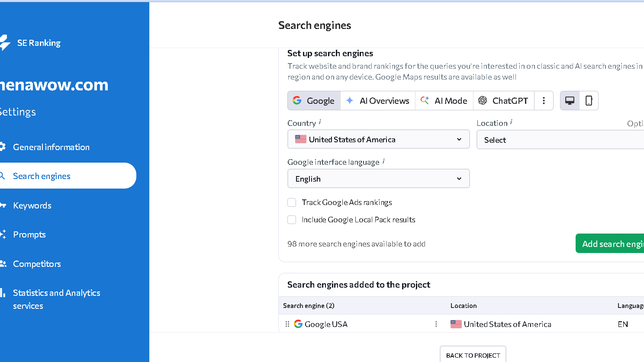Enable Include Google Local Pack results

coord(292,220)
